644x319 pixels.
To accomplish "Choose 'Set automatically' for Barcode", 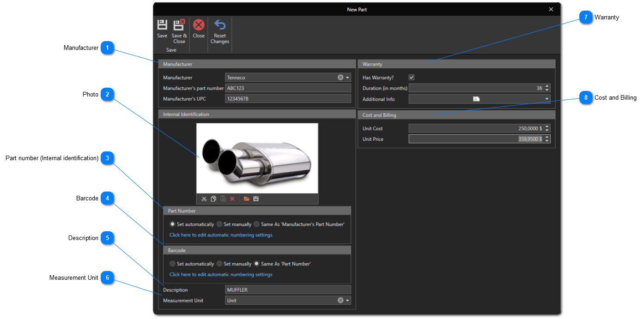I will (x=173, y=264).
